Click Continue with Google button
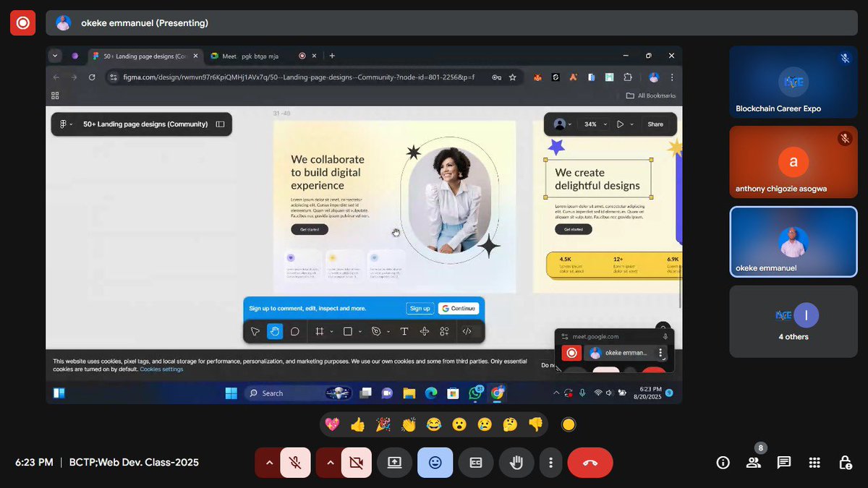This screenshot has height=488, width=868. 459,308
